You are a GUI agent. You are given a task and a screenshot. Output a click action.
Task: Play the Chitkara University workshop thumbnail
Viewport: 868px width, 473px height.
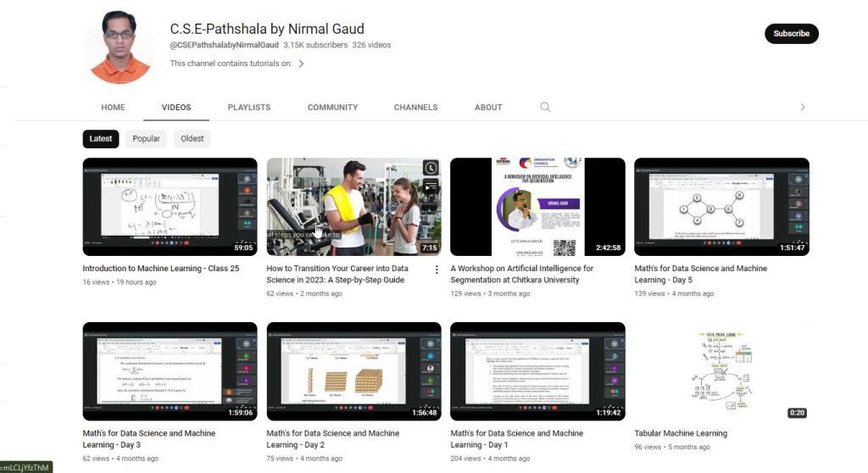coord(537,207)
